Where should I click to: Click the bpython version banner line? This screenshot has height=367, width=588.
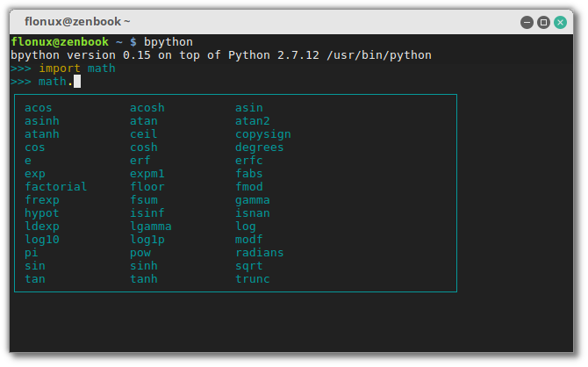(x=221, y=55)
